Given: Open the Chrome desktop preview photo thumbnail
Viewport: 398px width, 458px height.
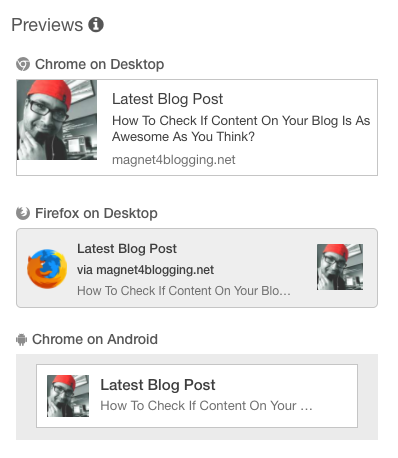Looking at the screenshot, I should 57,120.
